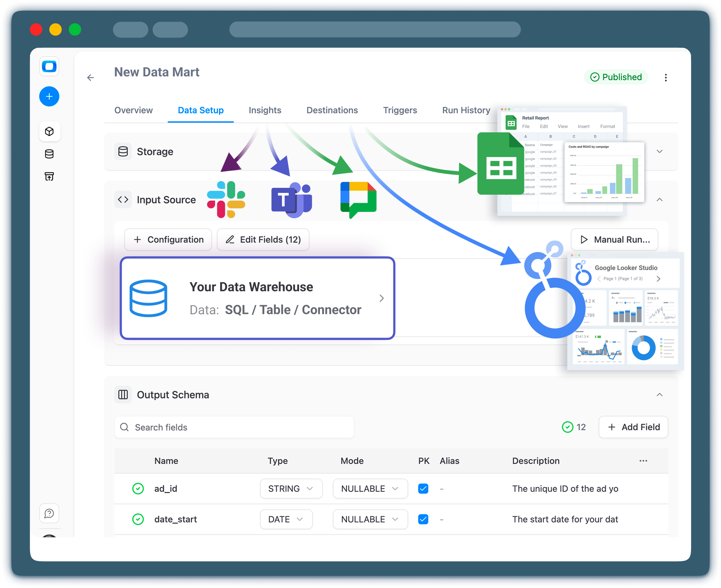The width and height of the screenshot is (721, 588).
Task: Click the Edit Fields (12) button
Action: tap(263, 240)
